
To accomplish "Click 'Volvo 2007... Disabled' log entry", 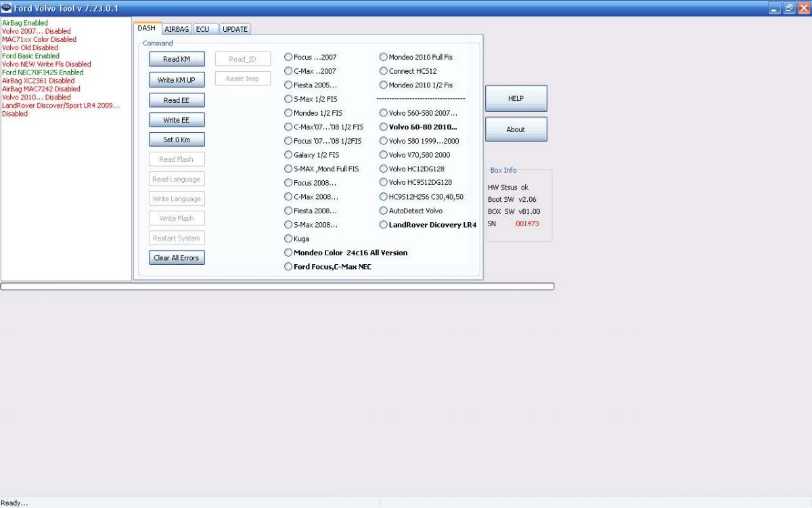I will coord(37,31).
